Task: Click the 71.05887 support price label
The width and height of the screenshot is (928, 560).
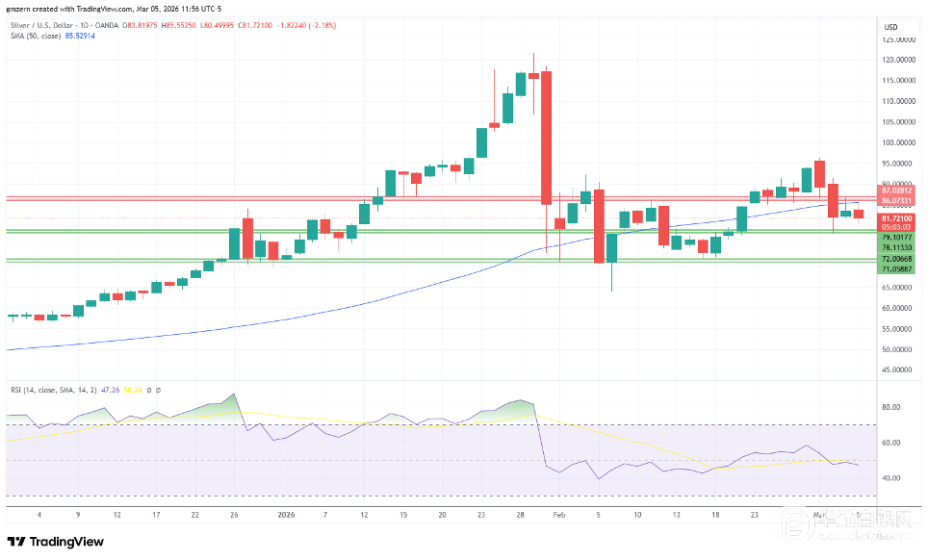Action: point(898,270)
